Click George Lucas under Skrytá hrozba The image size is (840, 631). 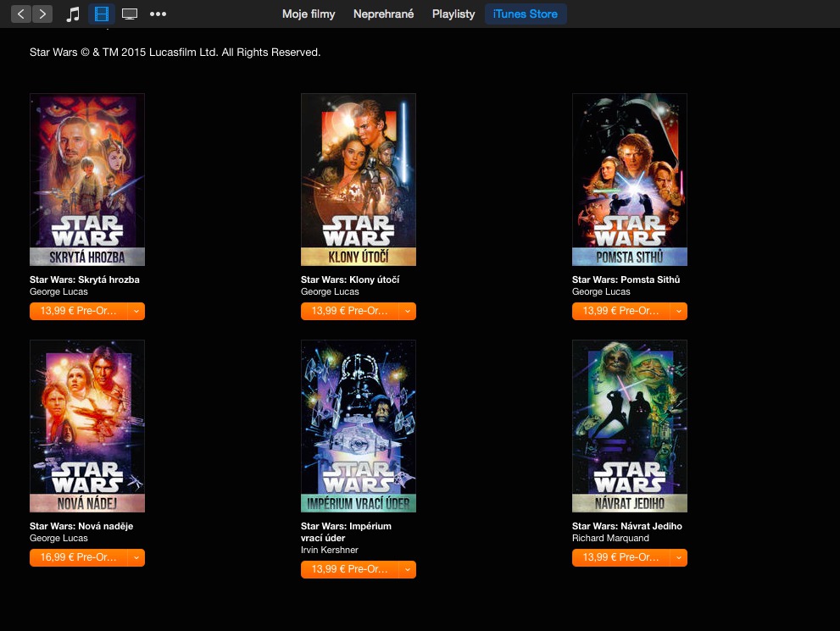point(58,291)
